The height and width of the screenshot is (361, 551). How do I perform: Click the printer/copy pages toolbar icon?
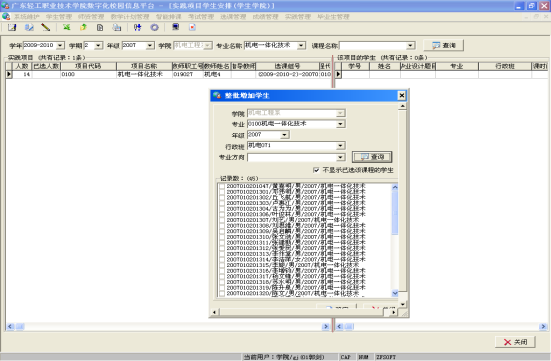click(x=117, y=27)
